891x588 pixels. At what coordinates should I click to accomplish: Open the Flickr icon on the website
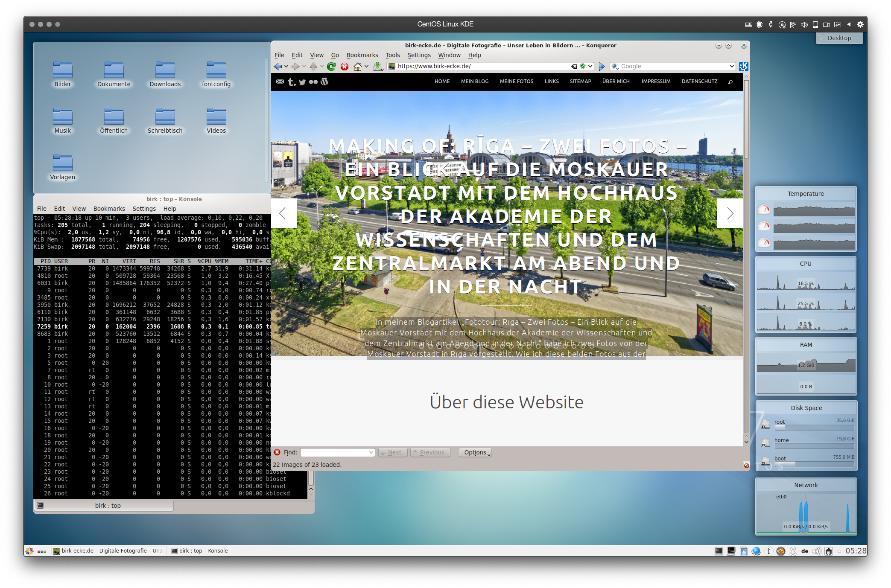pos(313,82)
